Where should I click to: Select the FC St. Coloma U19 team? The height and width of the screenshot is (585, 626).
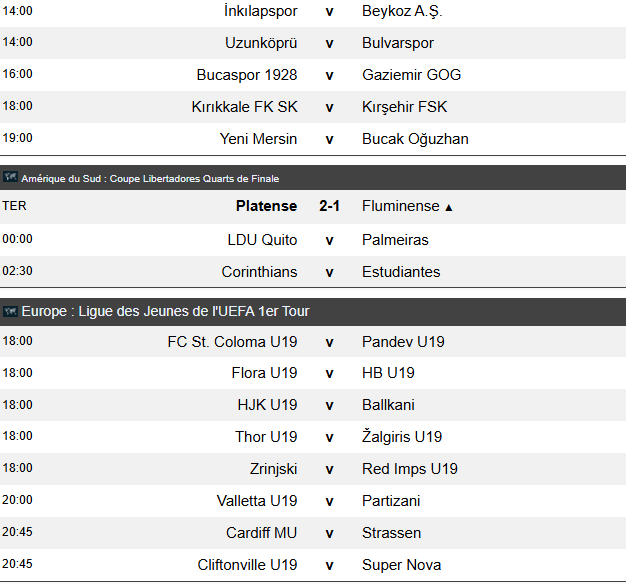coord(232,342)
